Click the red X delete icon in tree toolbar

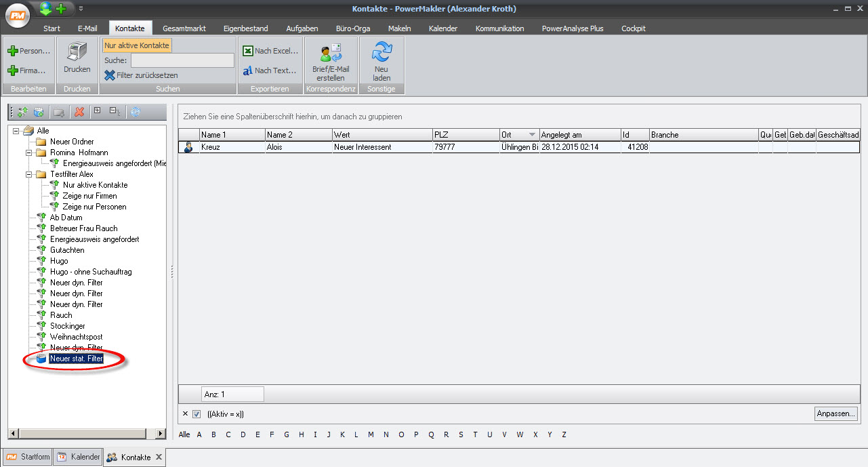(x=79, y=112)
